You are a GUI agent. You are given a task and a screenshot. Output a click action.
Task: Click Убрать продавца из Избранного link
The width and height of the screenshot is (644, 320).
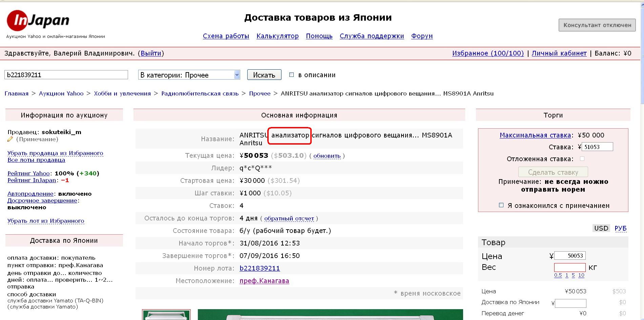pos(55,153)
